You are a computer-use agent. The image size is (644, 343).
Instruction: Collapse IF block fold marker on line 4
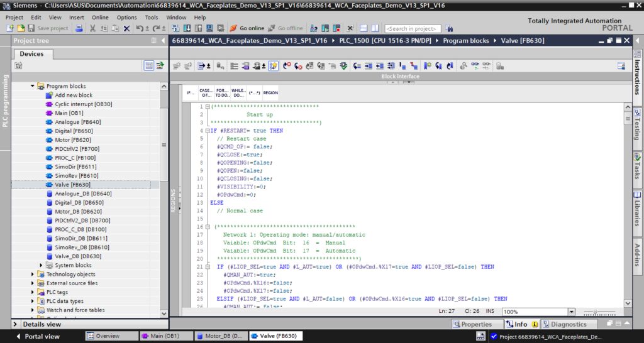tap(208, 131)
